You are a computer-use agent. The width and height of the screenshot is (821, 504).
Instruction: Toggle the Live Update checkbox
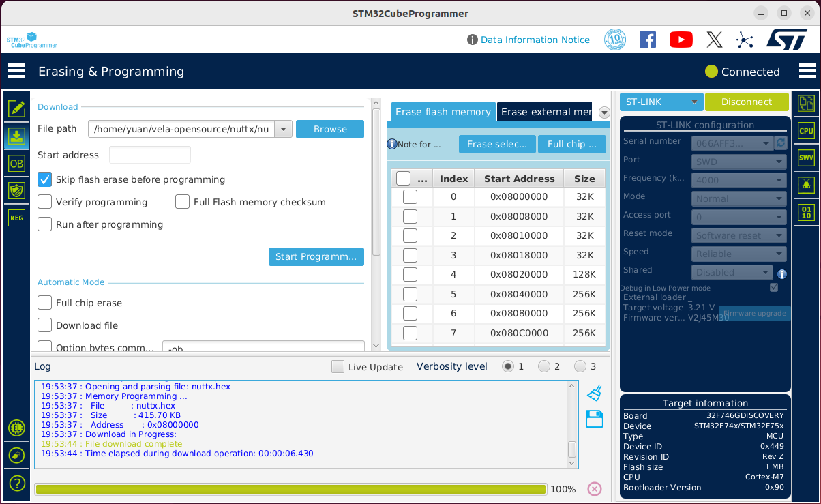(x=338, y=367)
